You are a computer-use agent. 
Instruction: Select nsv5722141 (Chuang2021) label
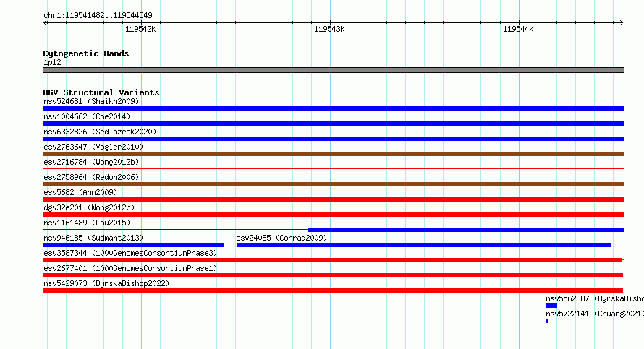click(x=595, y=314)
